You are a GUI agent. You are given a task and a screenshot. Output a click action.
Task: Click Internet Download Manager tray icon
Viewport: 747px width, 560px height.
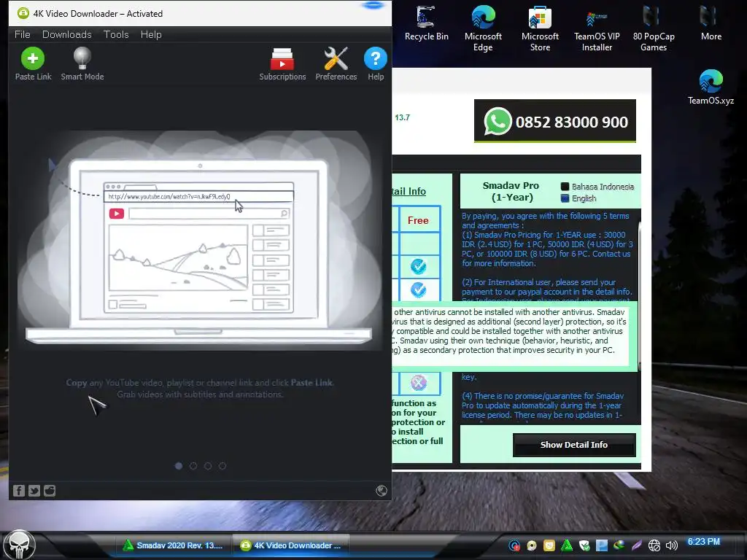click(619, 545)
